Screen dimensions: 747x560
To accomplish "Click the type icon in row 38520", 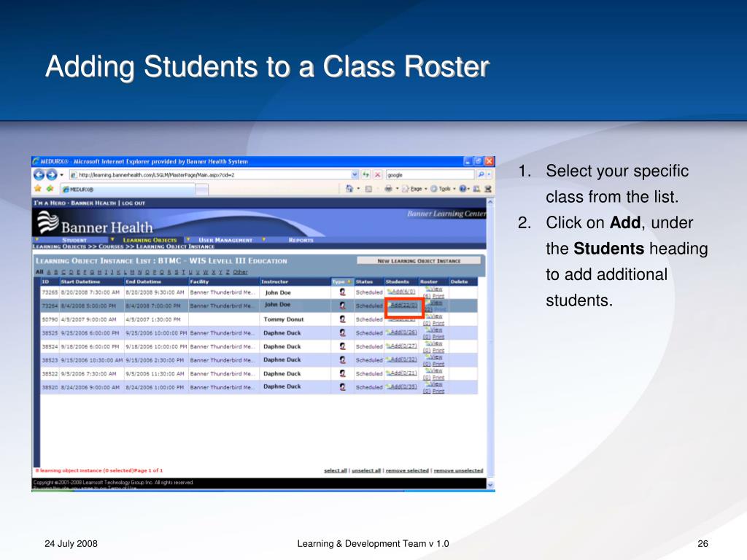I will point(342,387).
